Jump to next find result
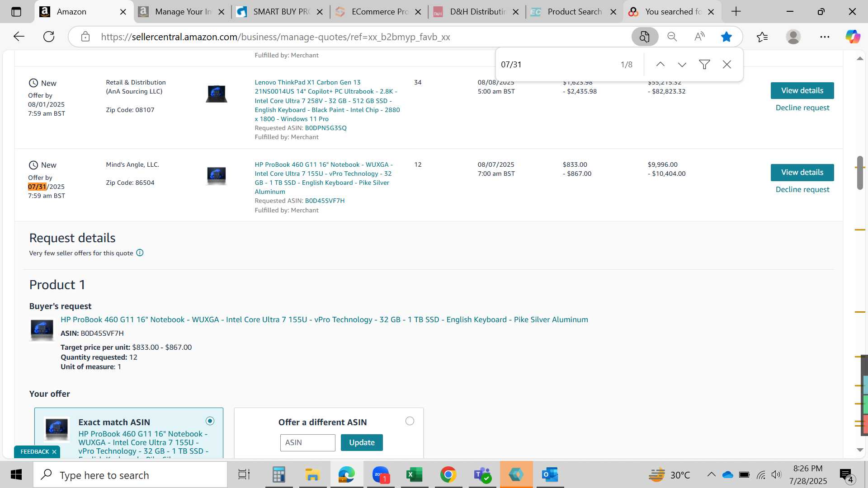This screenshot has width=868, height=488. click(x=682, y=65)
